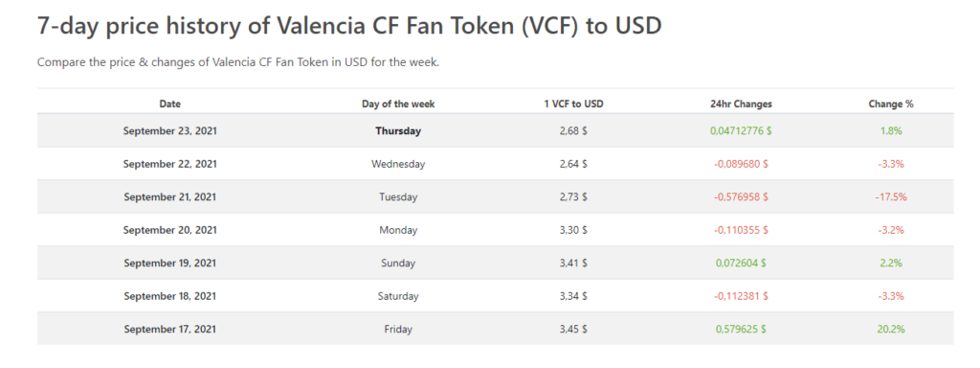The width and height of the screenshot is (980, 368).
Task: Click the 2,68 $ price value
Action: click(x=574, y=131)
